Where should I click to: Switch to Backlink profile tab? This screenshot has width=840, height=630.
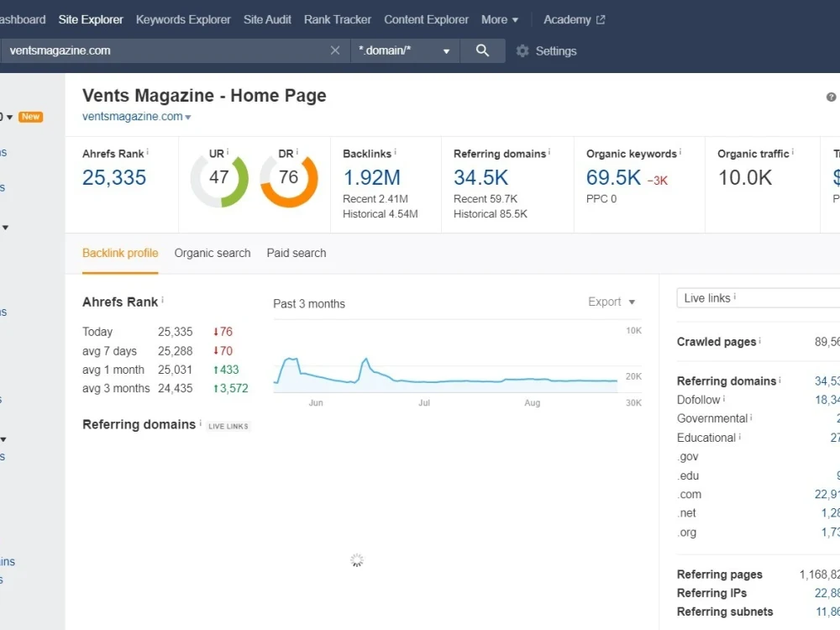click(x=120, y=253)
